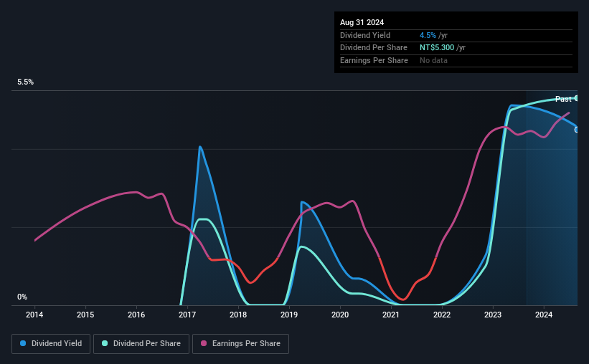The image size is (589, 364).
Task: Click the pink Earnings Per Share legend dot
Action: [x=204, y=343]
